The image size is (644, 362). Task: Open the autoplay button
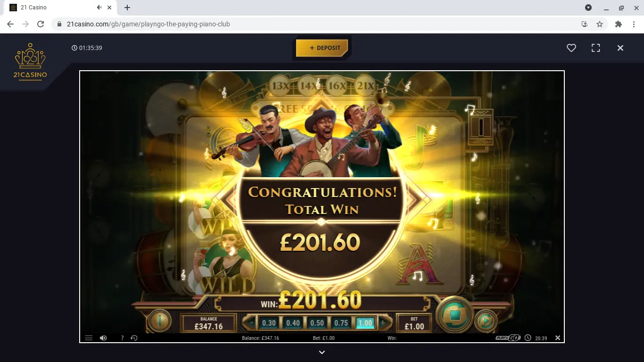486,321
